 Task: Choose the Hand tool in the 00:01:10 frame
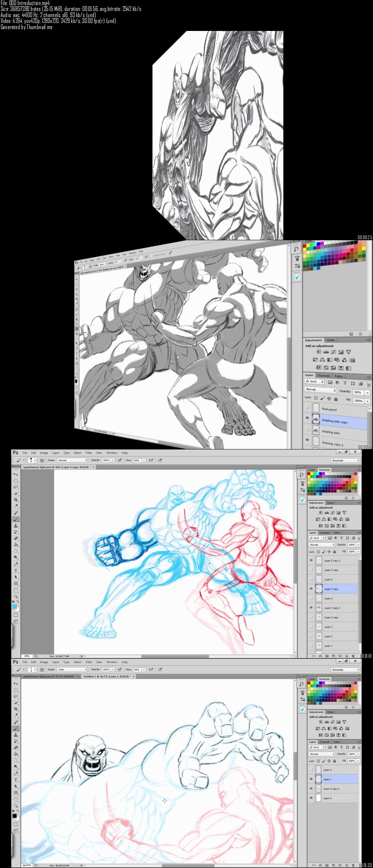coord(16,590)
